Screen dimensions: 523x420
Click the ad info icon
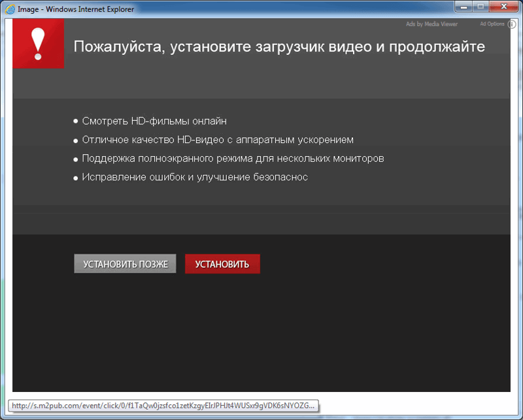tap(512, 24)
